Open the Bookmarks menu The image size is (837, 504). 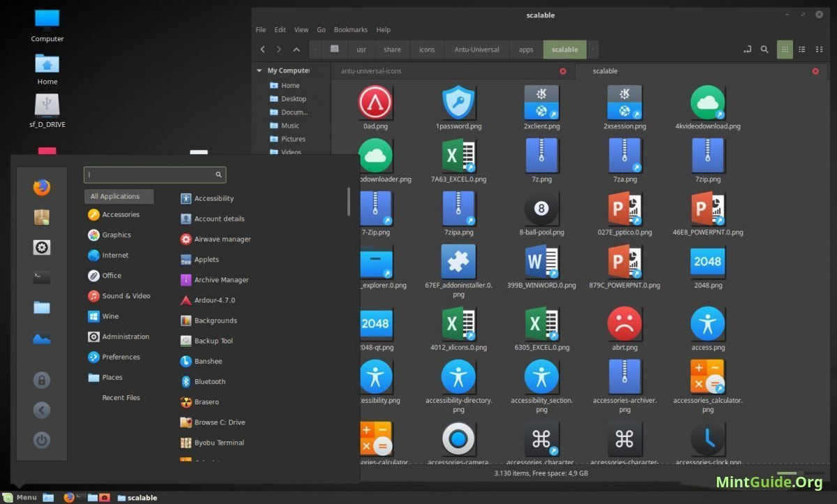pos(351,30)
